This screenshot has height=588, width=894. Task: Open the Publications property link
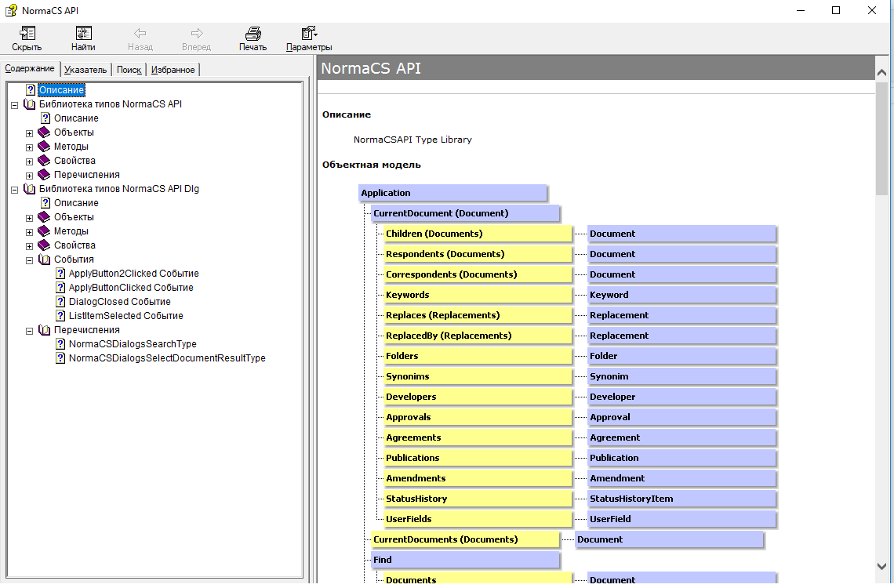coord(478,458)
